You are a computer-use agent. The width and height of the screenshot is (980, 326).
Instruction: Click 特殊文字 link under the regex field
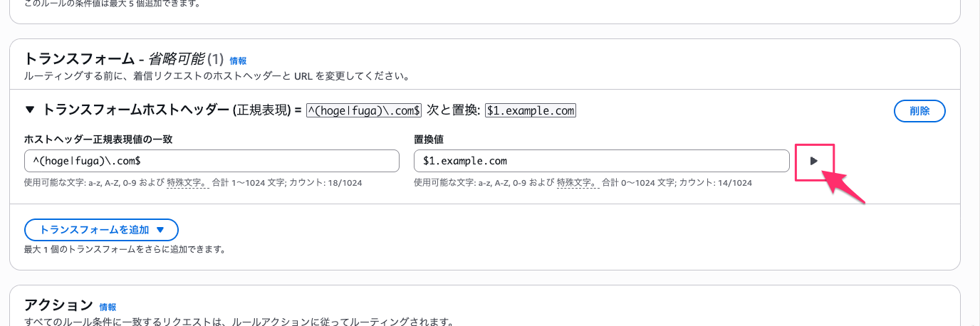coord(187,183)
